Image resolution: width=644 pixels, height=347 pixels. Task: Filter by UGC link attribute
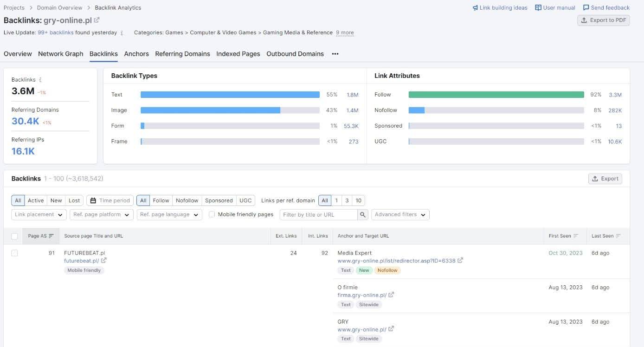[x=245, y=200]
